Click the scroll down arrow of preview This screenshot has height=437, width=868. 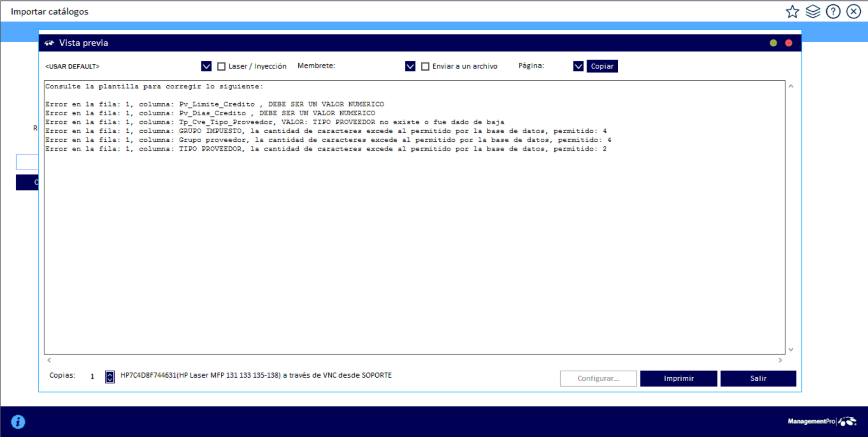click(791, 350)
